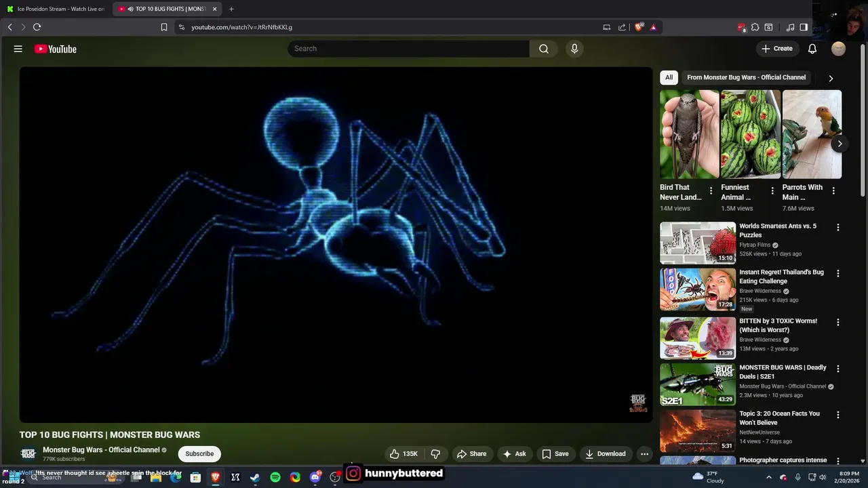Open options for Bird That Never Lands short
Viewport: 868px width, 488px height.
pyautogui.click(x=711, y=191)
